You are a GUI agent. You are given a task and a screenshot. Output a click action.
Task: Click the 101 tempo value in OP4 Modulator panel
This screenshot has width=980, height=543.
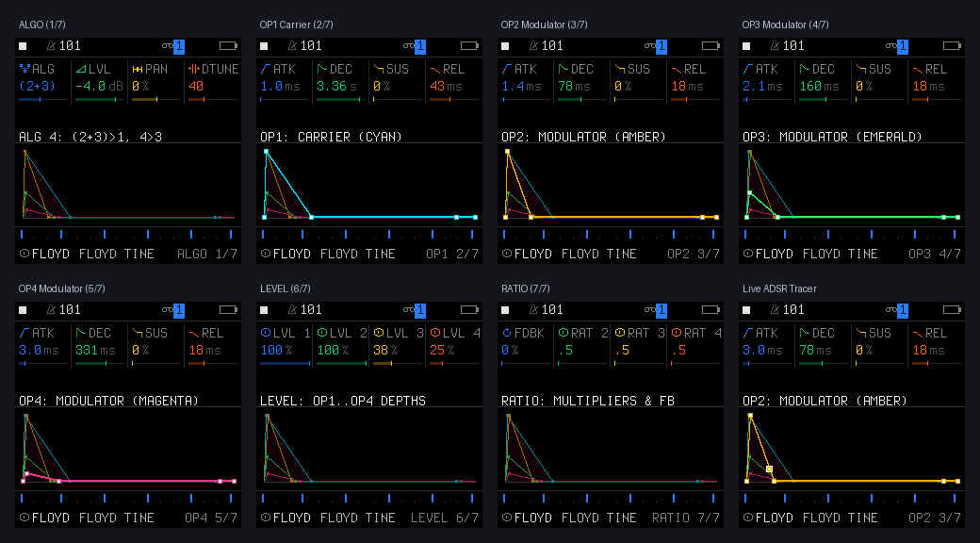(x=70, y=309)
